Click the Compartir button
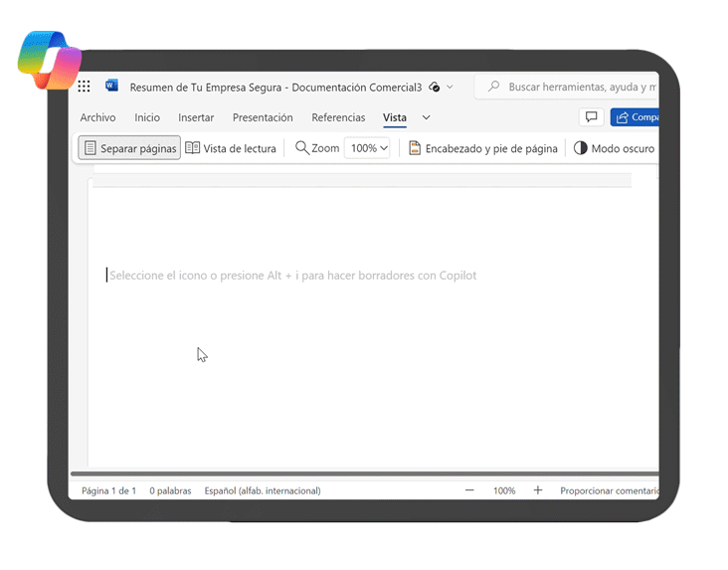The height and width of the screenshot is (570, 728). pyautogui.click(x=636, y=117)
